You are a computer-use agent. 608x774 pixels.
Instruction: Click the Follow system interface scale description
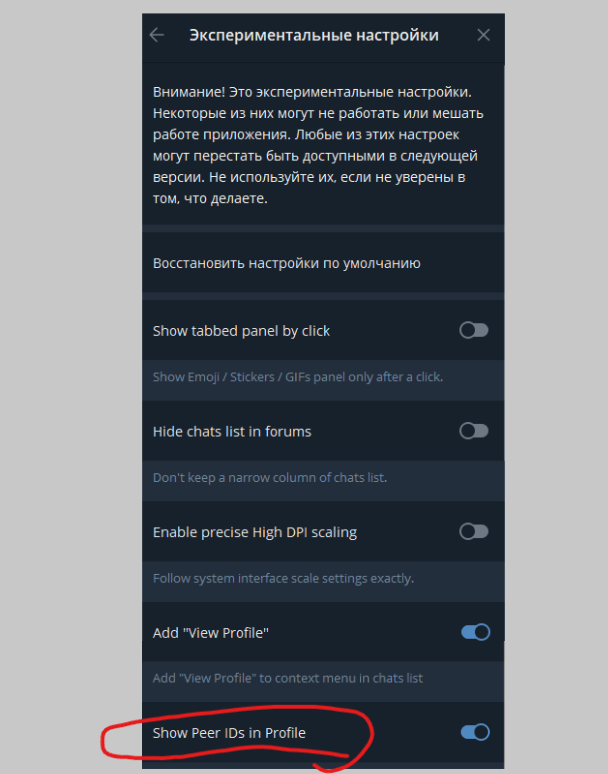(x=283, y=579)
